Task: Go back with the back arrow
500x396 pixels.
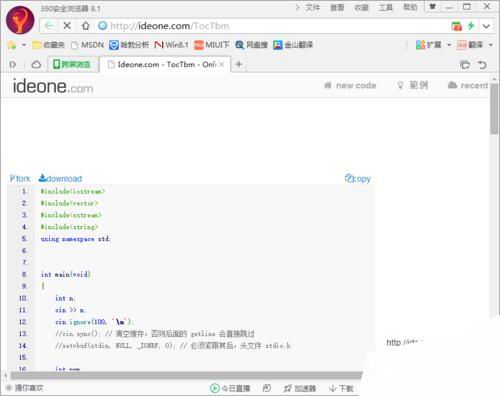Action: [x=49, y=26]
